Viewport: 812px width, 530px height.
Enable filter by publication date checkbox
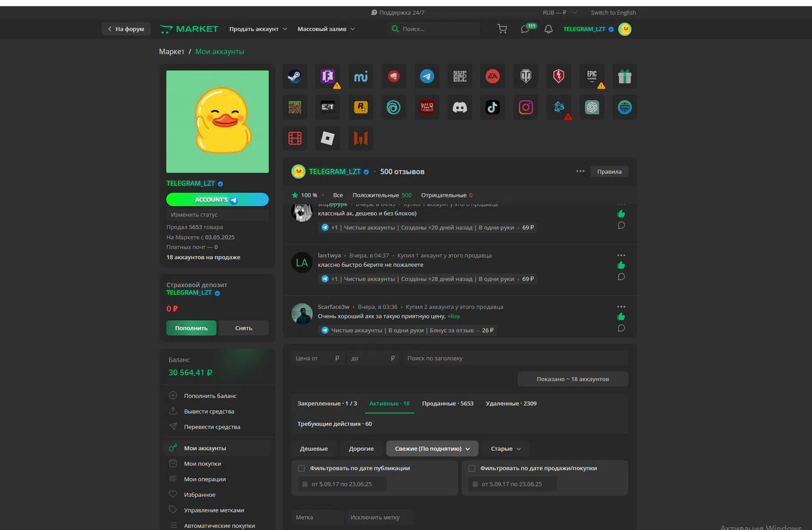pyautogui.click(x=302, y=468)
